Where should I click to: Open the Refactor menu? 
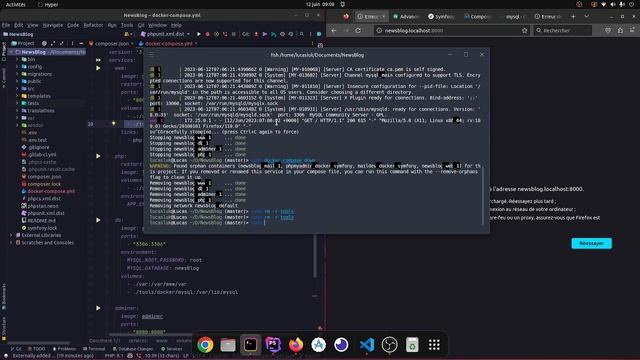93,25
